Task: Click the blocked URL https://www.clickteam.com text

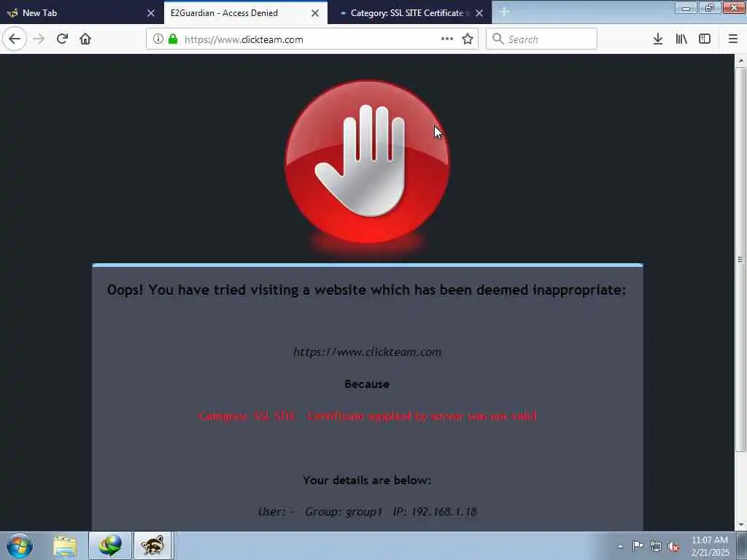Action: tap(367, 352)
